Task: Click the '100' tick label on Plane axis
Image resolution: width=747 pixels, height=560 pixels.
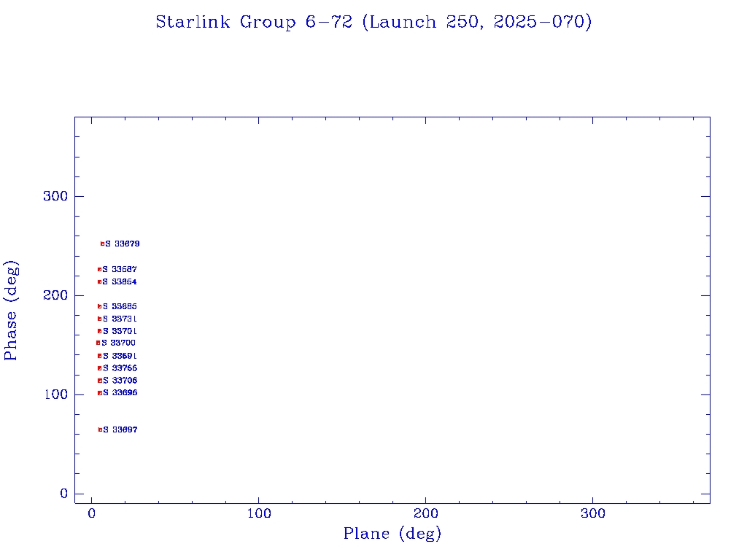Action: (x=259, y=514)
